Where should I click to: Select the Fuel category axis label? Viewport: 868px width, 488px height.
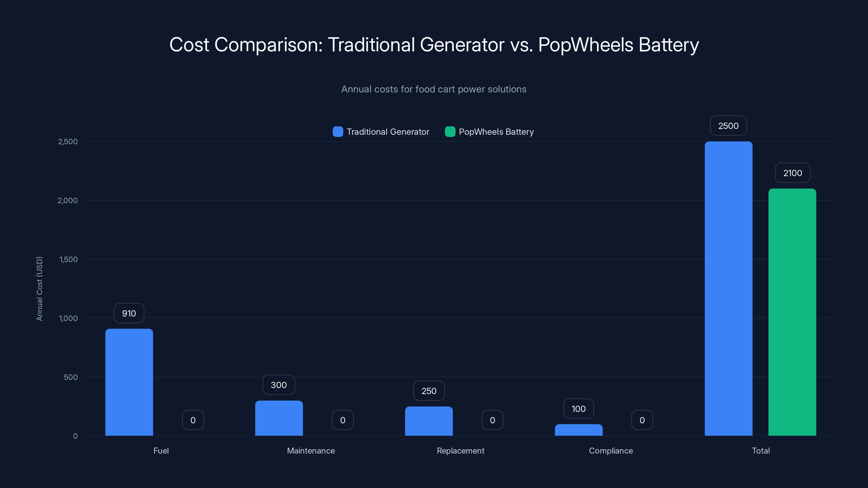(161, 451)
